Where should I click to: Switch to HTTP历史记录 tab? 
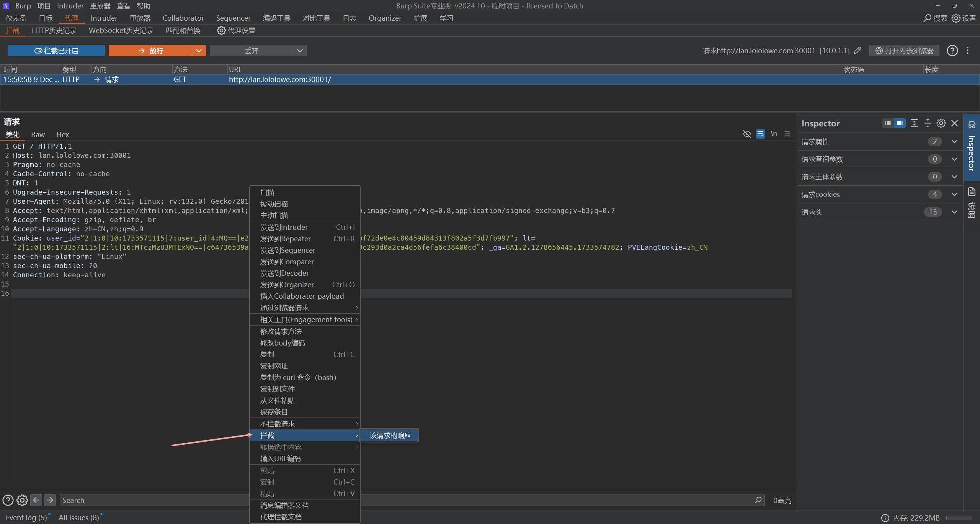click(54, 30)
